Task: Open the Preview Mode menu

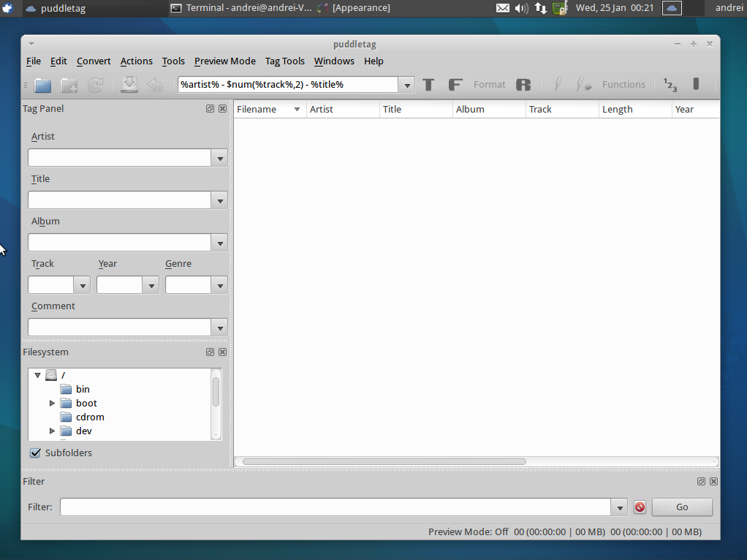Action: tap(225, 61)
